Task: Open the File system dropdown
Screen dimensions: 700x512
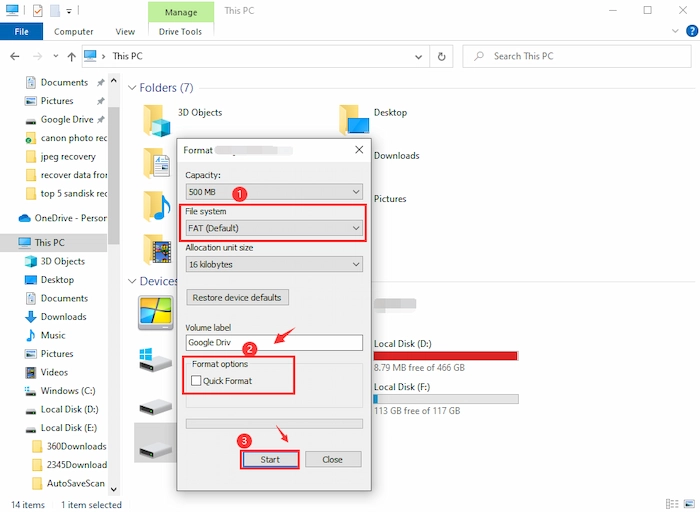Action: pyautogui.click(x=274, y=228)
